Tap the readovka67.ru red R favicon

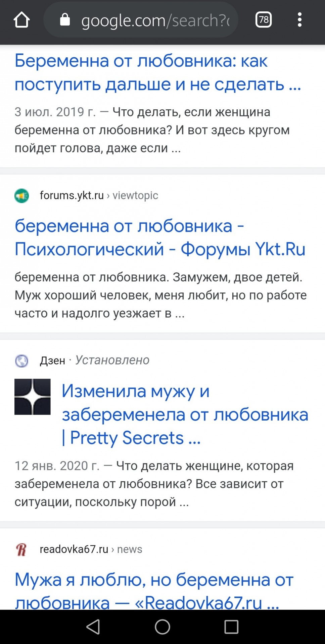[22, 549]
